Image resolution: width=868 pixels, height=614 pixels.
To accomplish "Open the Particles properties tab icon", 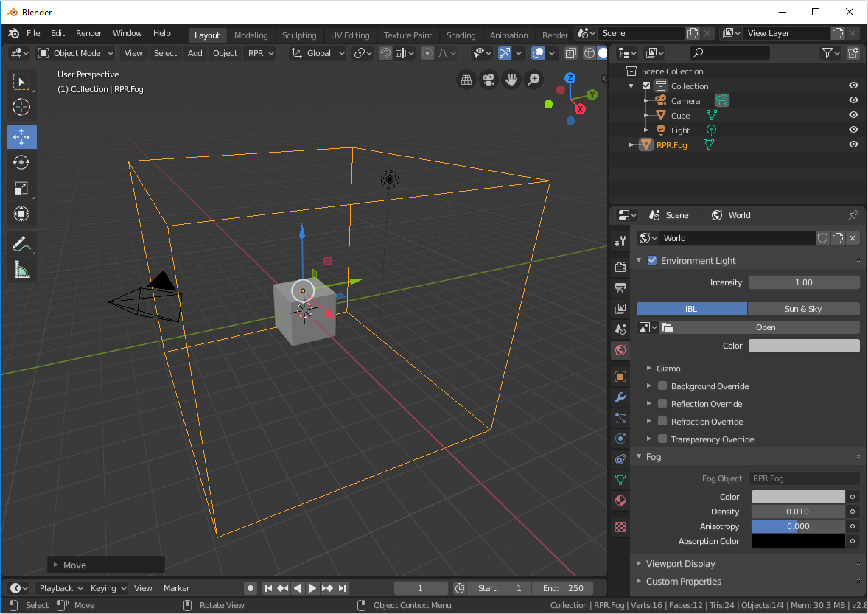I will click(620, 418).
